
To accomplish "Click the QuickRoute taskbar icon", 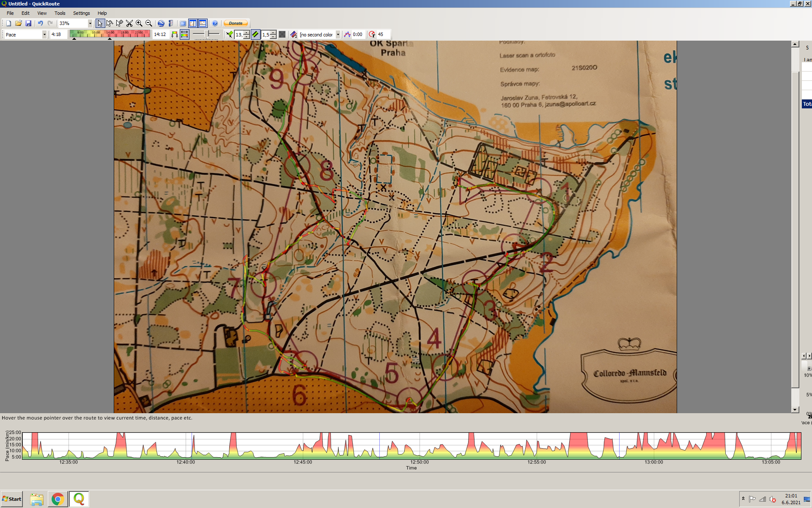I will tap(79, 499).
